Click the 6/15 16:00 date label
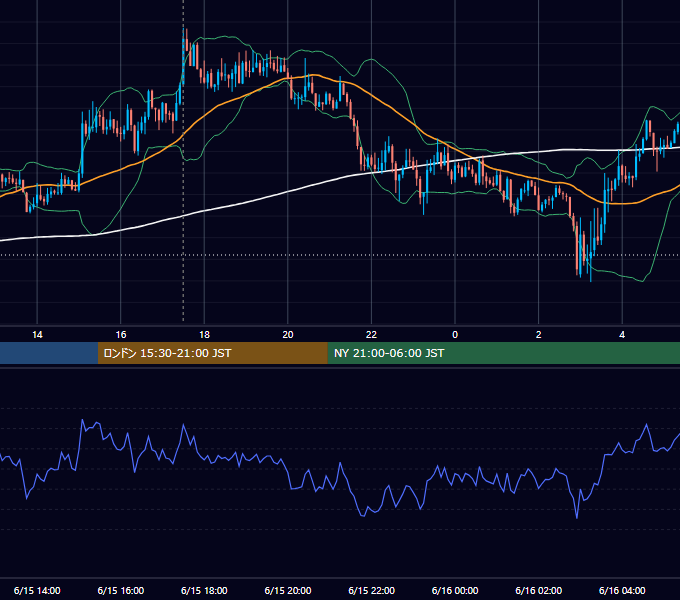This screenshot has height=600, width=680. pyautogui.click(x=121, y=590)
